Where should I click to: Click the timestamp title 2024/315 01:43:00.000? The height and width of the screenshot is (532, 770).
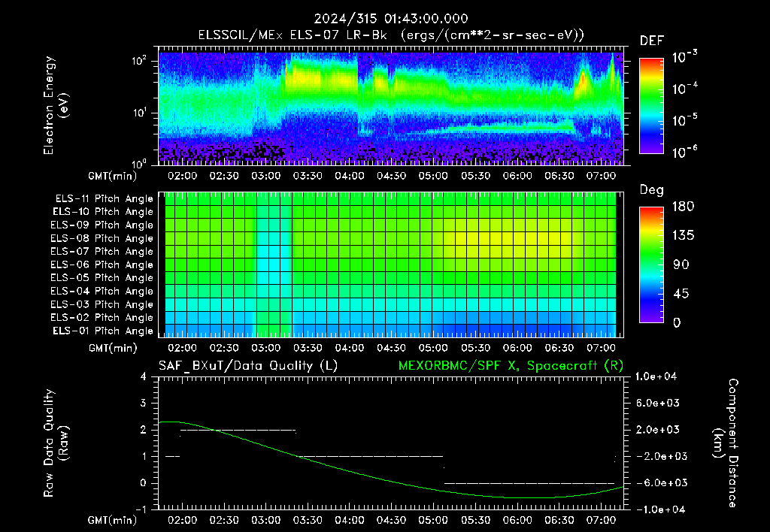391,19
